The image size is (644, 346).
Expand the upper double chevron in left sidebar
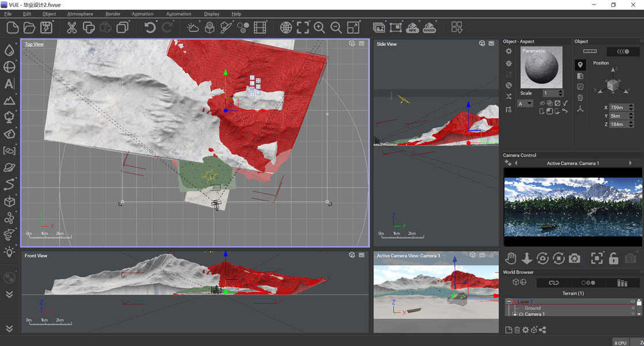[x=9, y=295]
